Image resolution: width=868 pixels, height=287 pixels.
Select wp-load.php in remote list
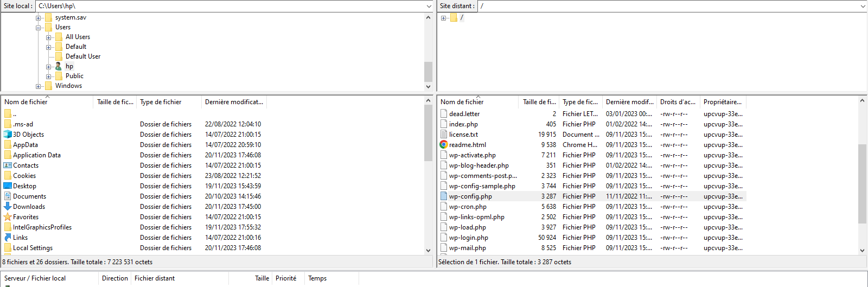coord(468,227)
